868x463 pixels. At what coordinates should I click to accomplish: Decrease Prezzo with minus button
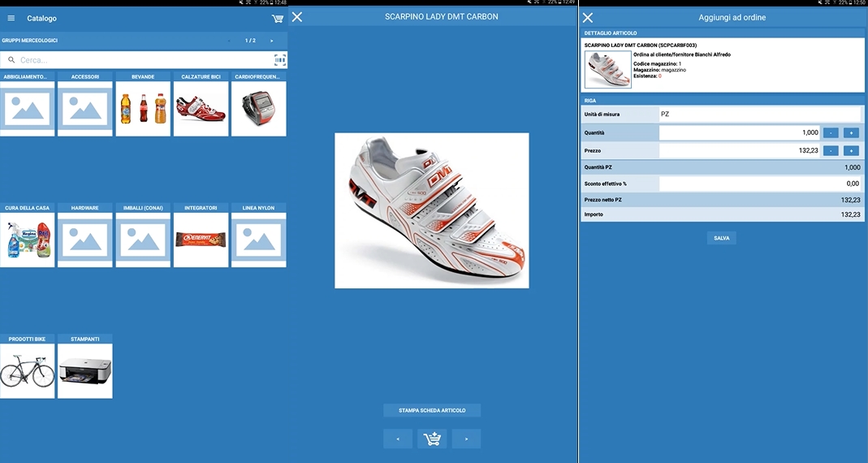tap(831, 150)
